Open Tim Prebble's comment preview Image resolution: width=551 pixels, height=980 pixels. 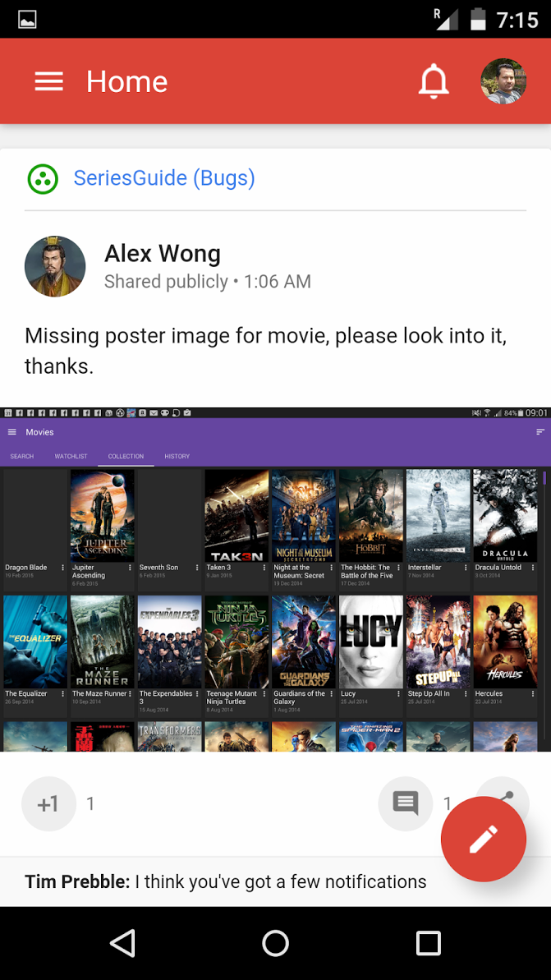click(226, 881)
